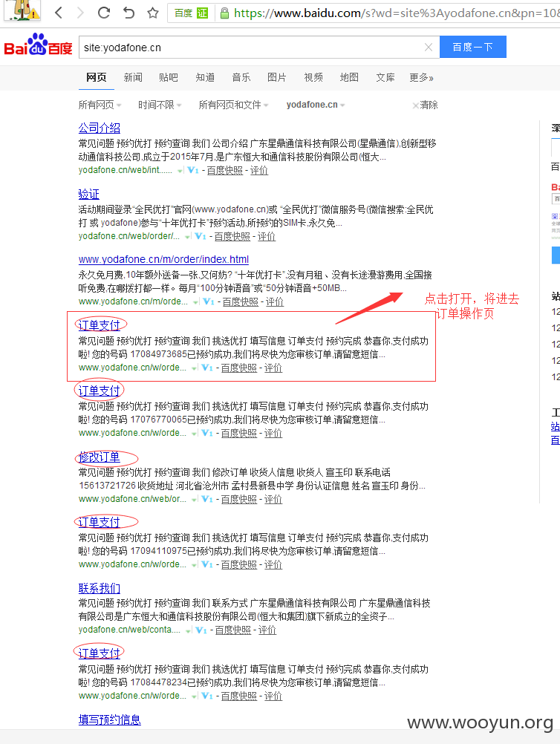
Task: Open 订单支付 result with number 17084478234
Action: click(x=100, y=654)
